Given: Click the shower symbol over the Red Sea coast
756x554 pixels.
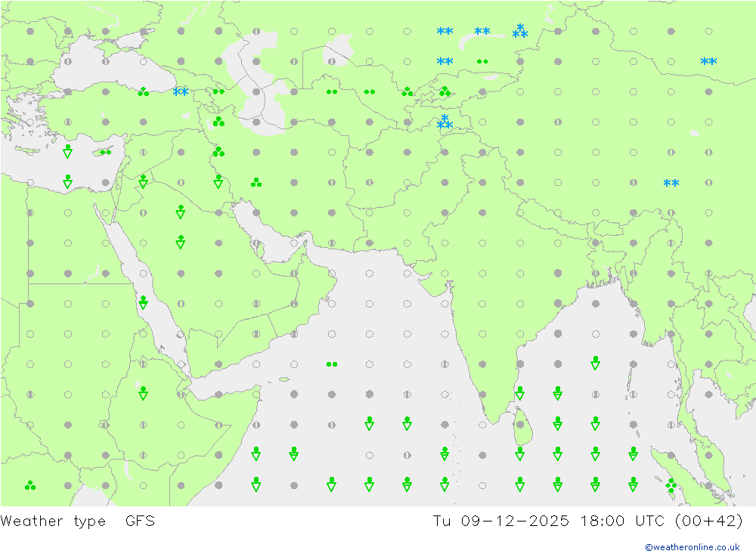Looking at the screenshot, I should (143, 302).
